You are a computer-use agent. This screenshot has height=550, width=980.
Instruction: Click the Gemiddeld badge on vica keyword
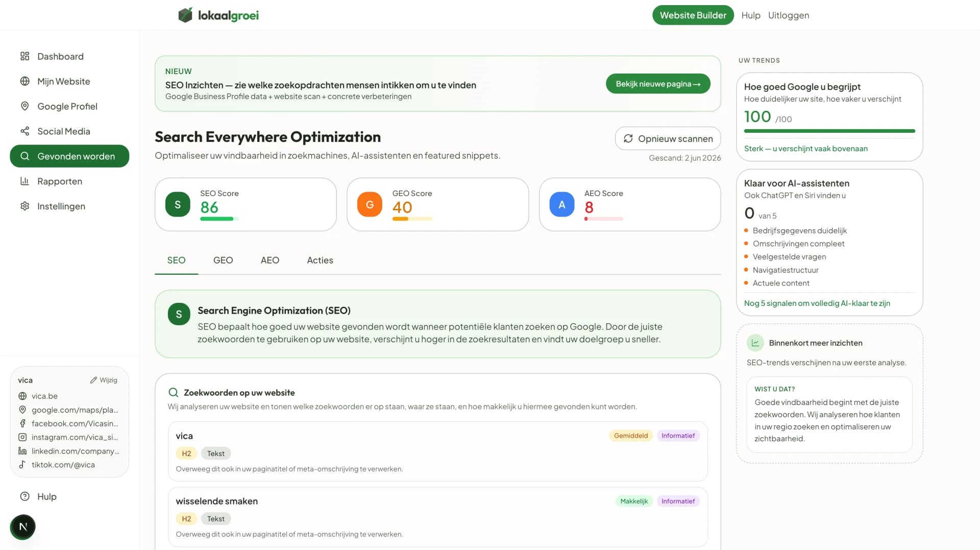pos(631,436)
